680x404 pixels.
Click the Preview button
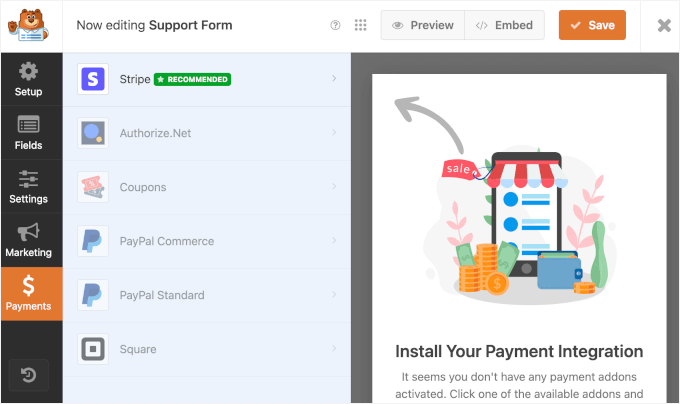(x=423, y=25)
